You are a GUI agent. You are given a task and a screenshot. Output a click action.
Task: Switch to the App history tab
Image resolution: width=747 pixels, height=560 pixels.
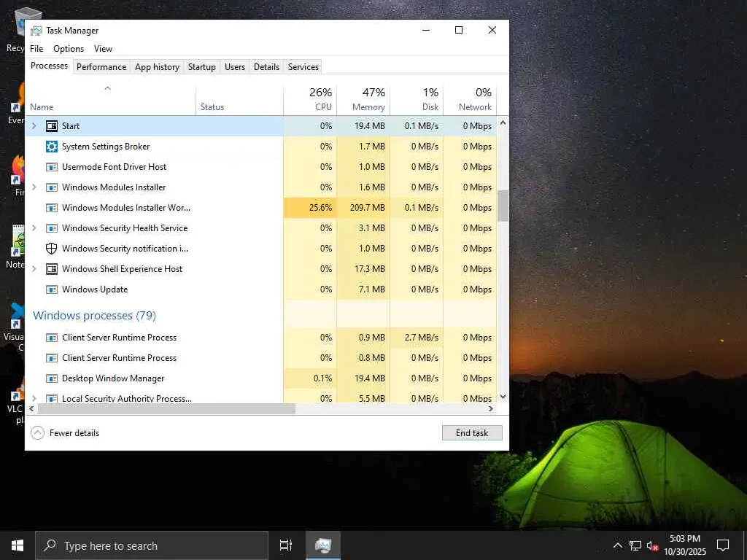pyautogui.click(x=158, y=67)
